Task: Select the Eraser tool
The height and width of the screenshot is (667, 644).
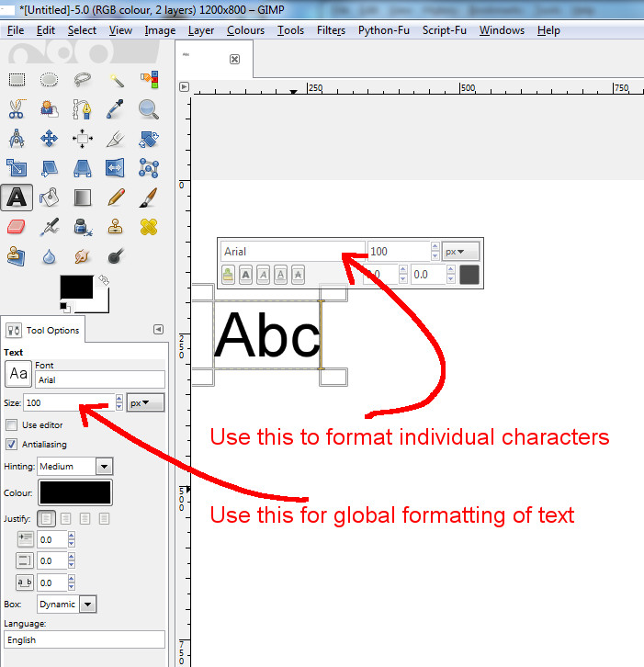Action: point(17,226)
